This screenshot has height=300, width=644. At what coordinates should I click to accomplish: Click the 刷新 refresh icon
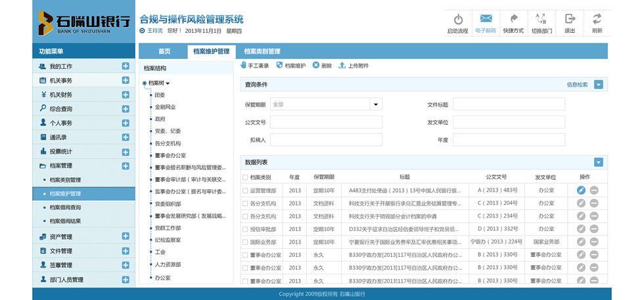point(597,19)
